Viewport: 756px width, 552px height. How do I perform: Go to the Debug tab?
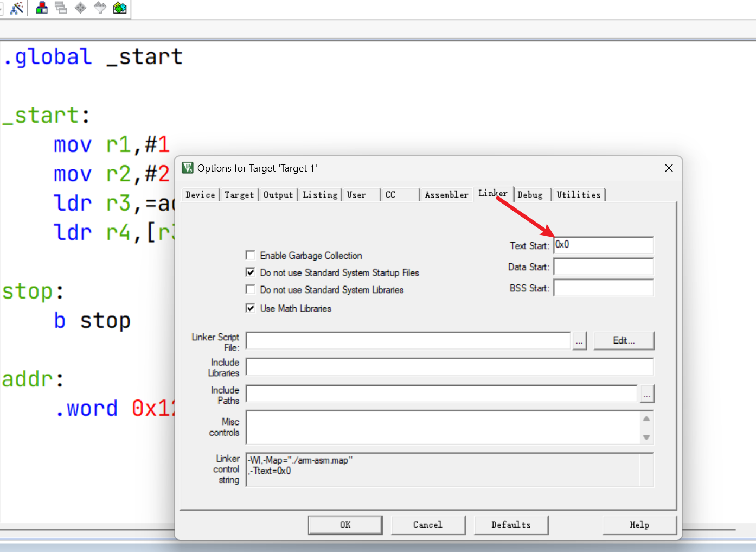pos(530,195)
